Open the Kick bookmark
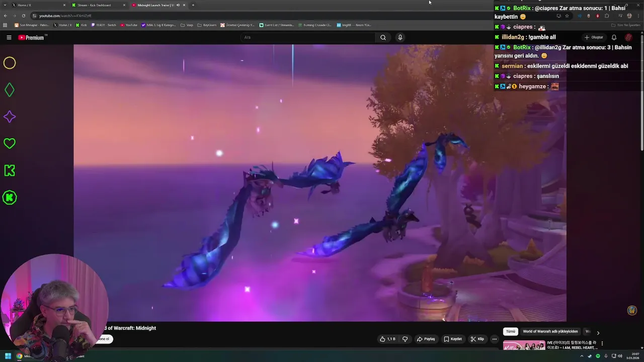Screen dimensions: 644x362 coord(81,25)
